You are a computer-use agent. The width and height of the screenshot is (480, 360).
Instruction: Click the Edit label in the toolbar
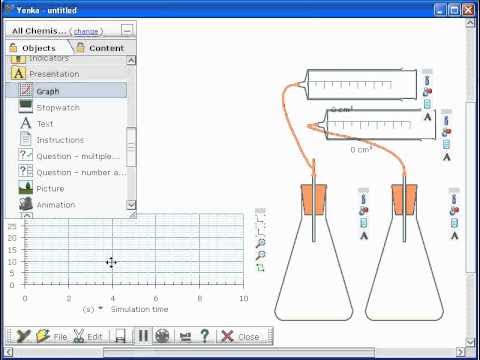95,337
